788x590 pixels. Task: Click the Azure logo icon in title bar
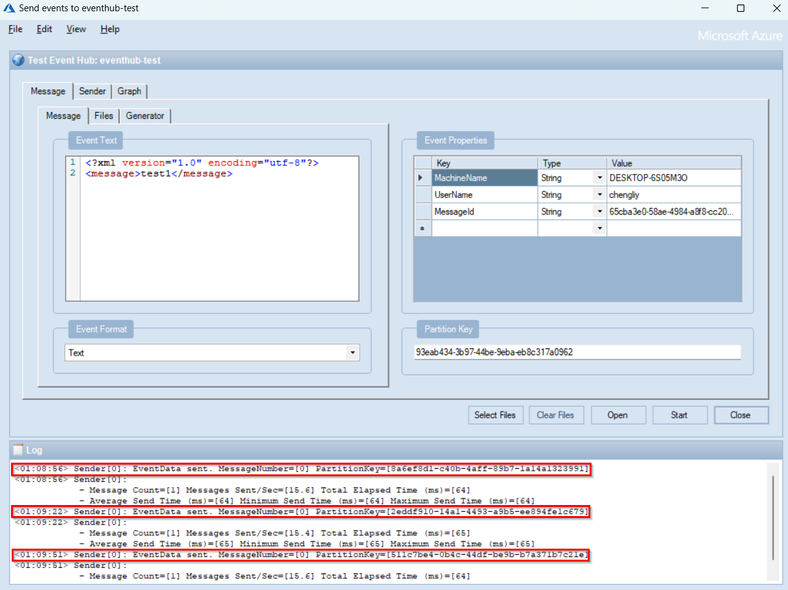tap(9, 8)
